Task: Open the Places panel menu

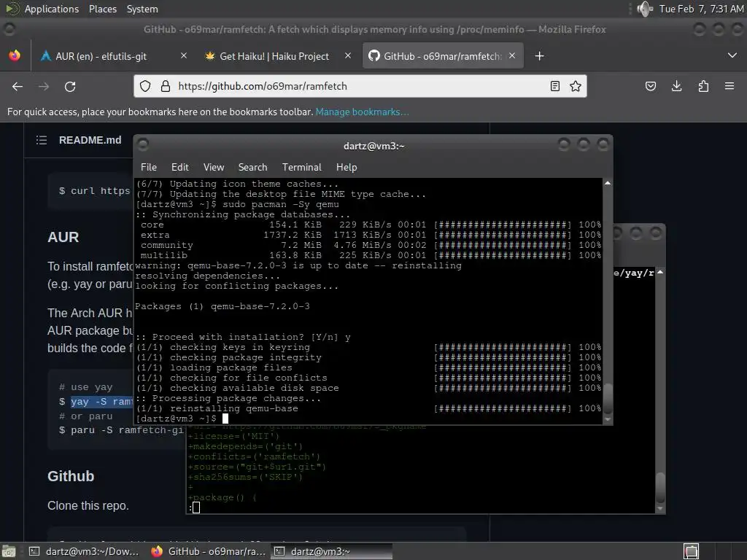Action: point(103,9)
